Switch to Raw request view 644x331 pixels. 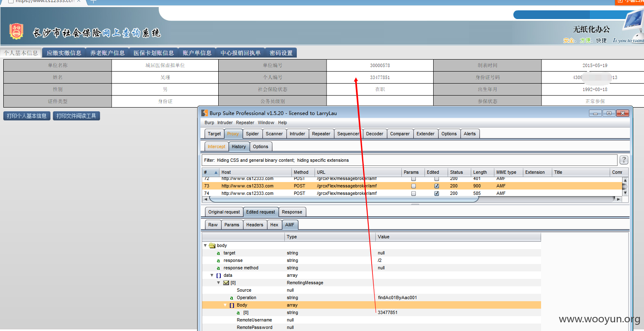[x=213, y=225]
